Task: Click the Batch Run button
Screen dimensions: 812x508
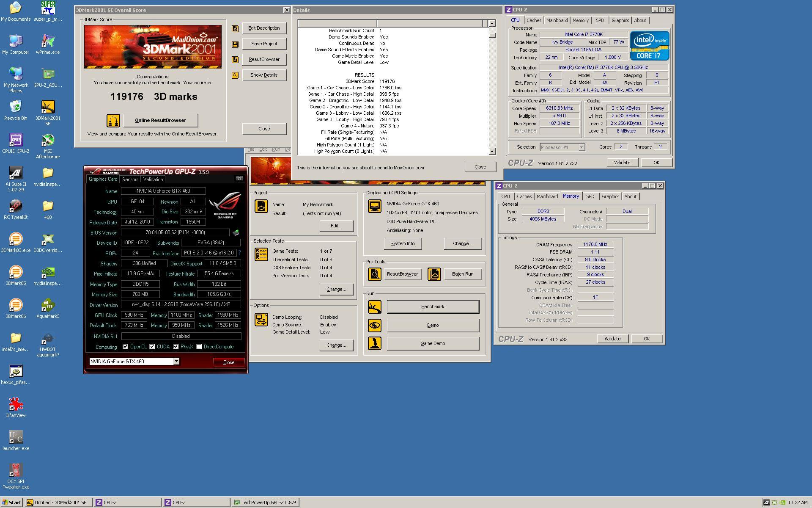Action: [x=462, y=274]
